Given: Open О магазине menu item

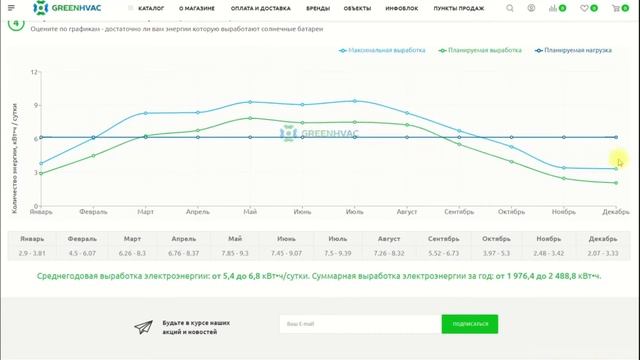Looking at the screenshot, I should coord(197,8).
